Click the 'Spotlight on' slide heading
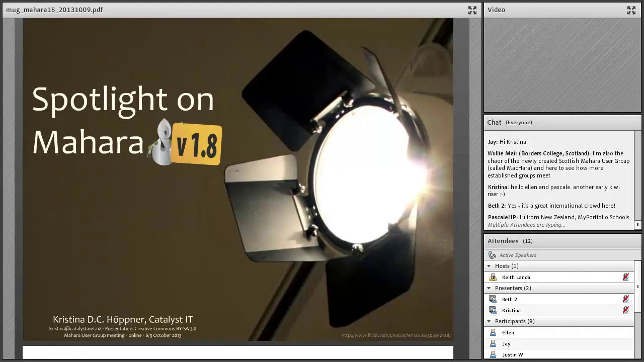644x362 pixels. [x=123, y=100]
